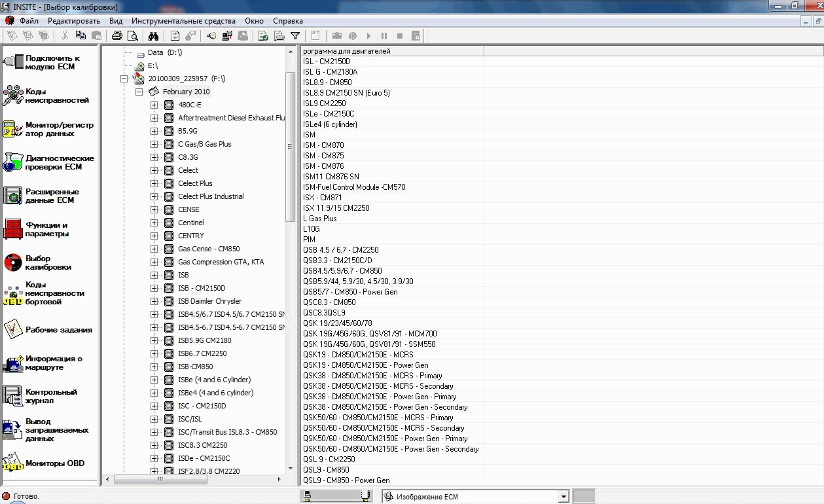Open Функции и параметры in sidebar

50,229
